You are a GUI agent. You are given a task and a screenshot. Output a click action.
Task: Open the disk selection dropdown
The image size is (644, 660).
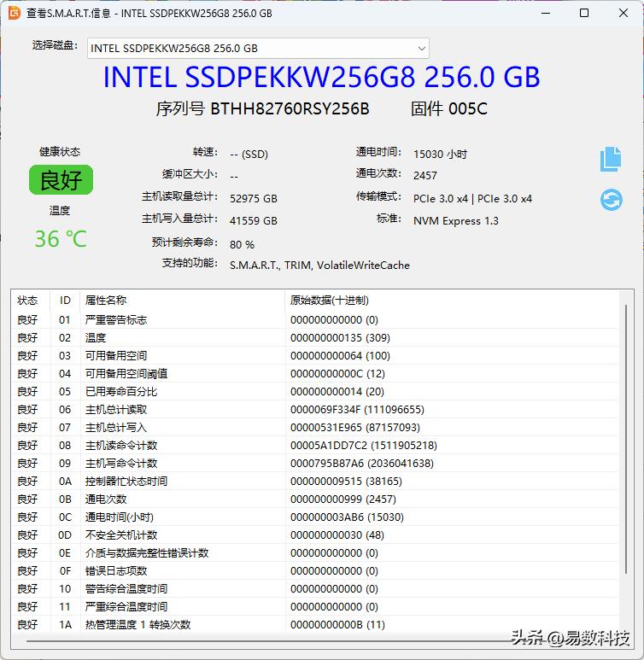coord(258,49)
